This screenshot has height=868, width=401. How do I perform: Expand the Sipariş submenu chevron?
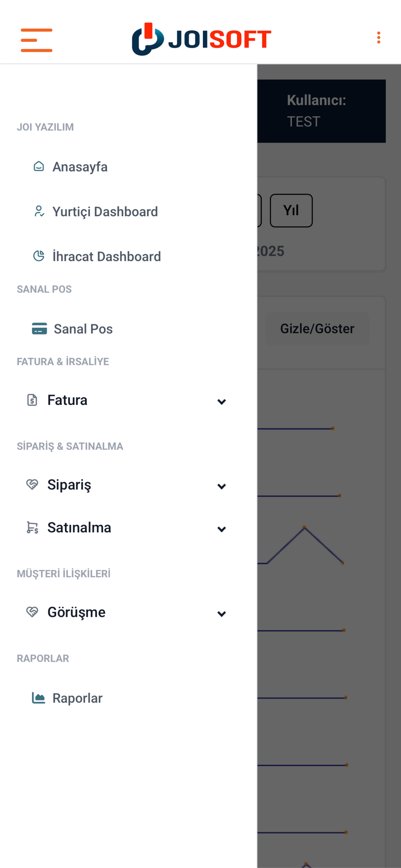(x=221, y=486)
